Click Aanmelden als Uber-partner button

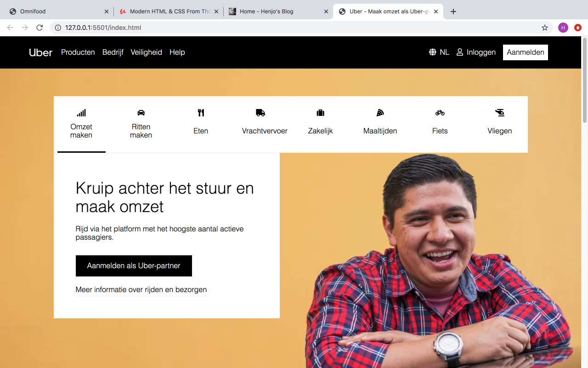click(x=134, y=266)
